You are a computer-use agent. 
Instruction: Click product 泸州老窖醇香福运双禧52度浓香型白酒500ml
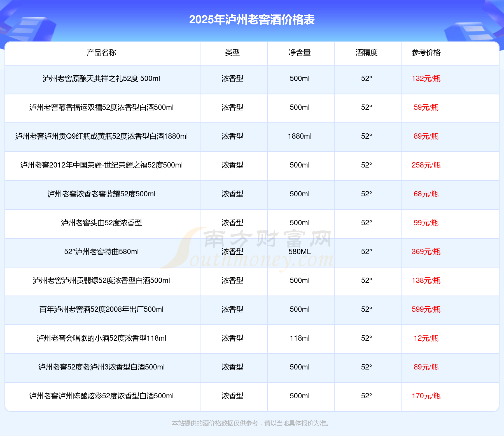[x=101, y=107]
